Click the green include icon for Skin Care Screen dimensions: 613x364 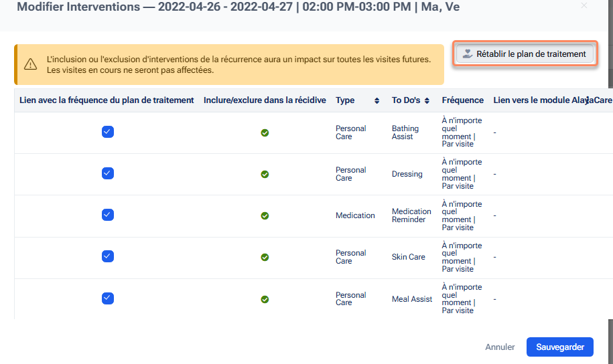265,257
